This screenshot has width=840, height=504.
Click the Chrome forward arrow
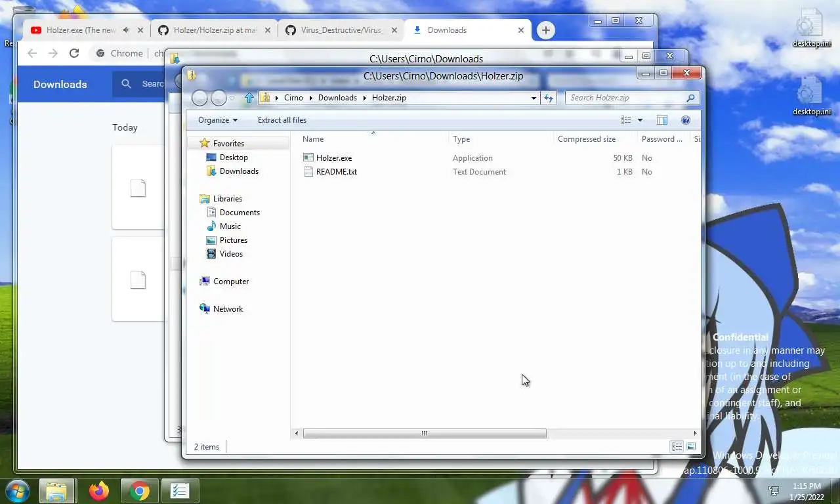point(53,53)
